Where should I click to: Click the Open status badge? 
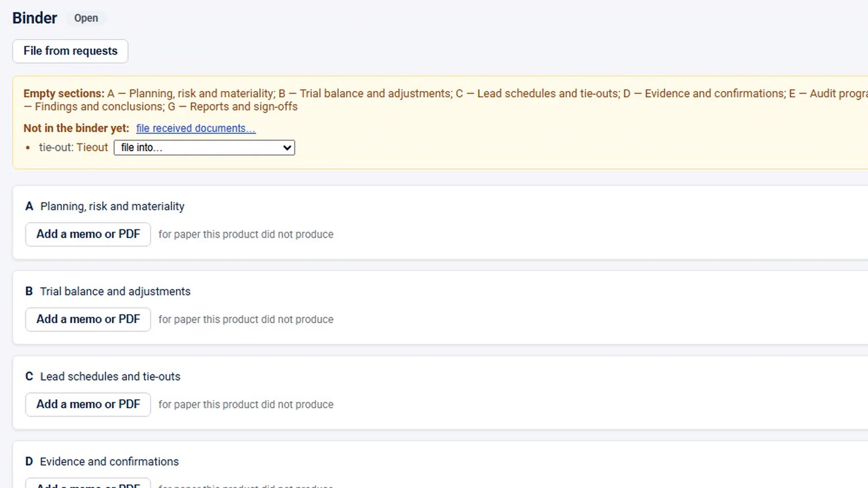pos(86,18)
